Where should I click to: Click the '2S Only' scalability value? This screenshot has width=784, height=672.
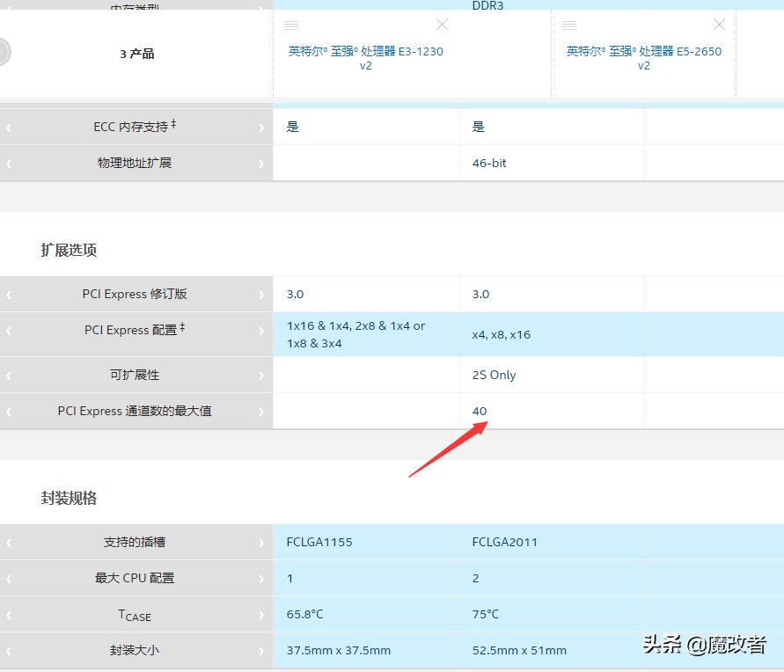coord(494,375)
